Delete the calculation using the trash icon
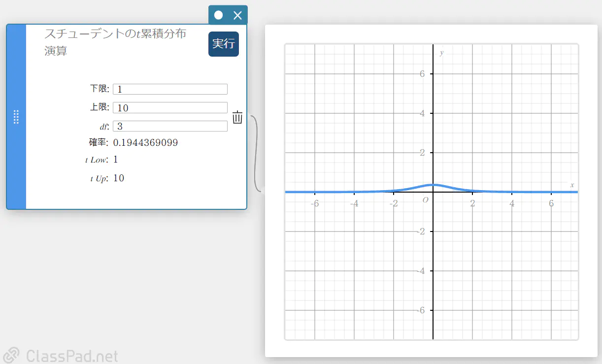This screenshot has height=364, width=602. 237,118
